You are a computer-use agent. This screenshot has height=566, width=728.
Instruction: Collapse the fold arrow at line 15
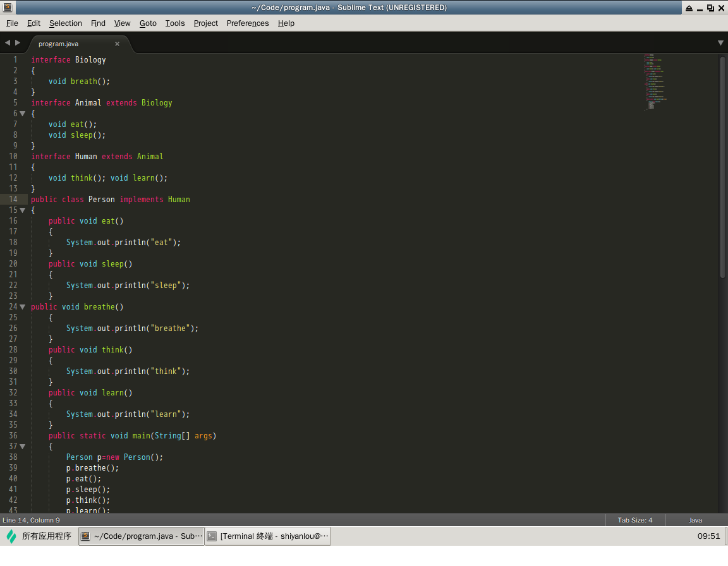pyautogui.click(x=23, y=210)
